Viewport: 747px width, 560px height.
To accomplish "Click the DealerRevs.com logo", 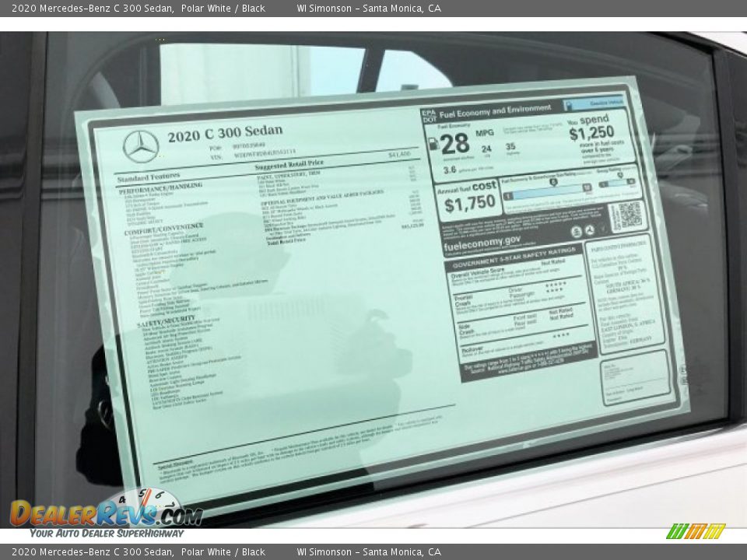I will pos(107,512).
